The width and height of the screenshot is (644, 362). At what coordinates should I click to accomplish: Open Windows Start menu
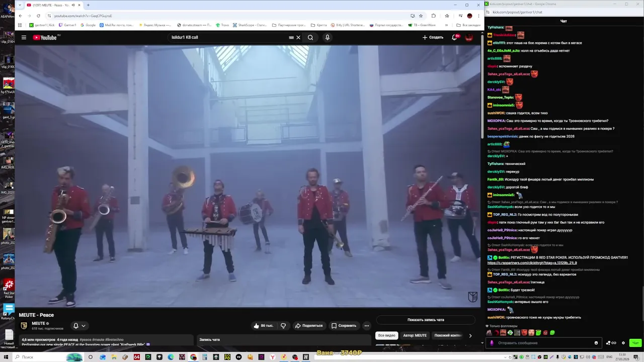(x=6, y=357)
